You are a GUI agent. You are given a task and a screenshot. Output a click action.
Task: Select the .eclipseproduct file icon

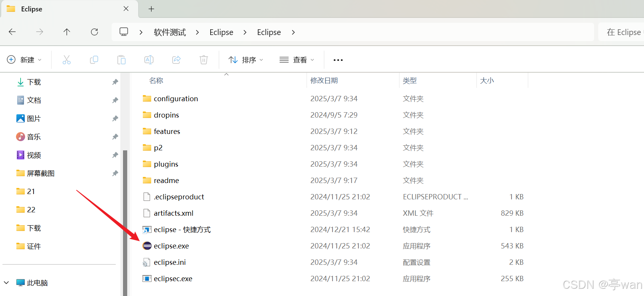click(147, 197)
